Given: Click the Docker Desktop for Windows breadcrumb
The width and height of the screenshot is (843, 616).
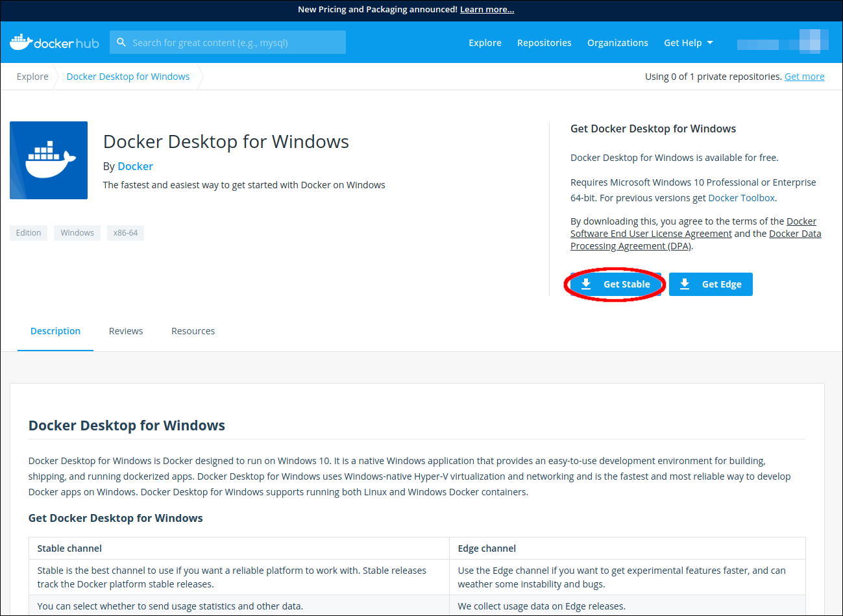Looking at the screenshot, I should (x=128, y=77).
